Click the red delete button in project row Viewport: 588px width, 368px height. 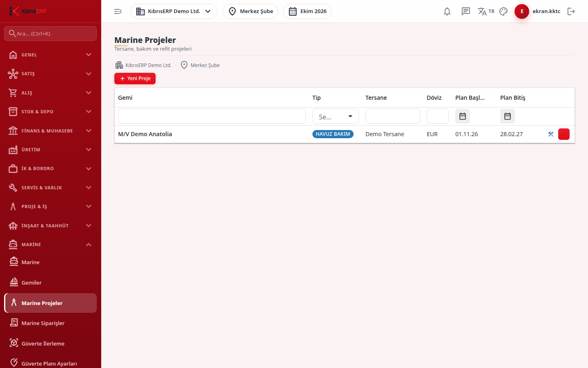point(564,134)
